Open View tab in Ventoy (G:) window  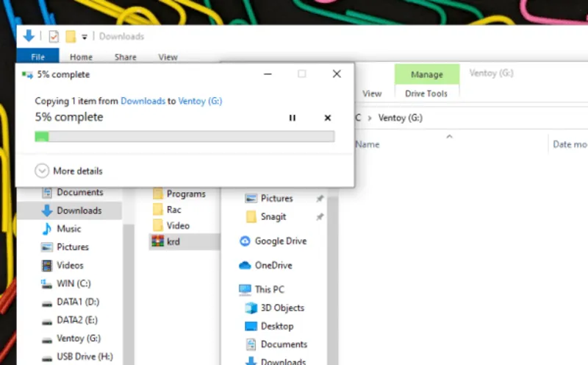click(372, 93)
